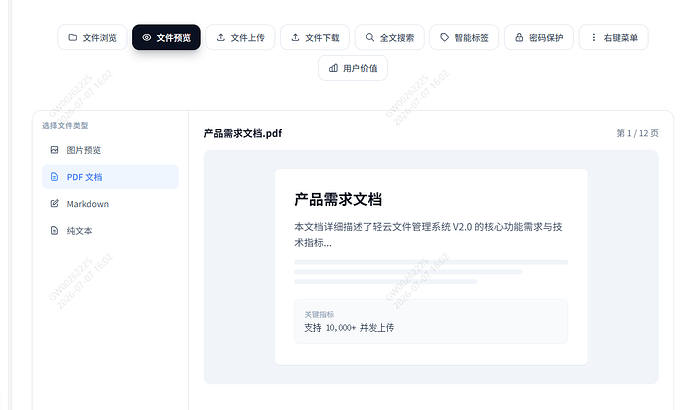The image size is (690, 410).
Task: Switch to the 文件上传 tab
Action: click(240, 37)
